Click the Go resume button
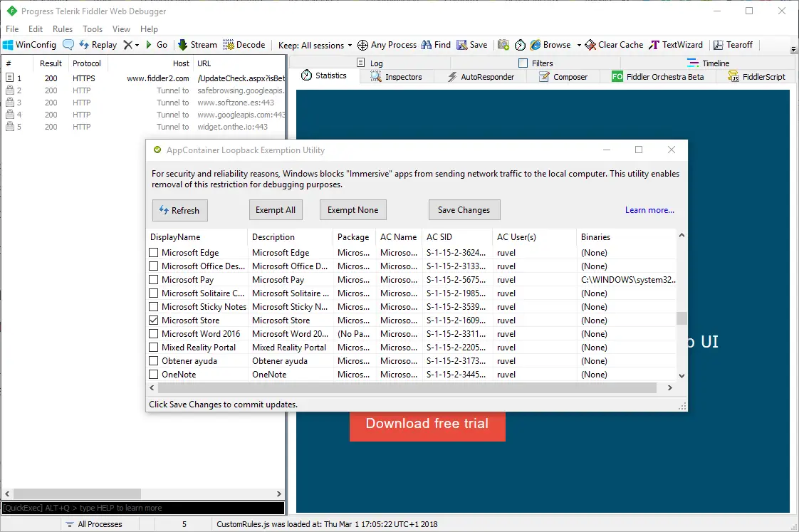Image resolution: width=799 pixels, height=532 pixels. [157, 45]
